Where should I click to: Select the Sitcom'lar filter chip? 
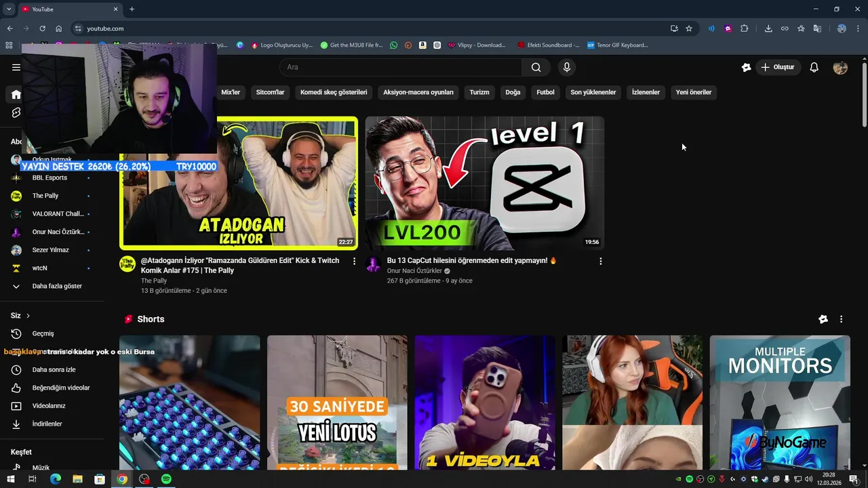point(270,92)
